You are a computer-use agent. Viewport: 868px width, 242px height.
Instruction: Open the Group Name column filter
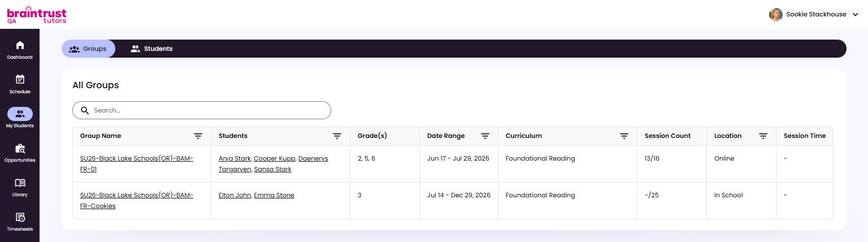tap(198, 136)
